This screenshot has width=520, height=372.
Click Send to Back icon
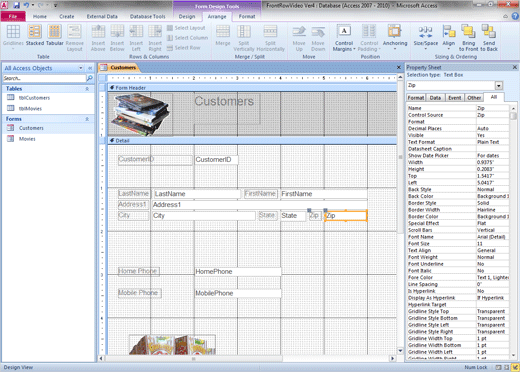(489, 32)
